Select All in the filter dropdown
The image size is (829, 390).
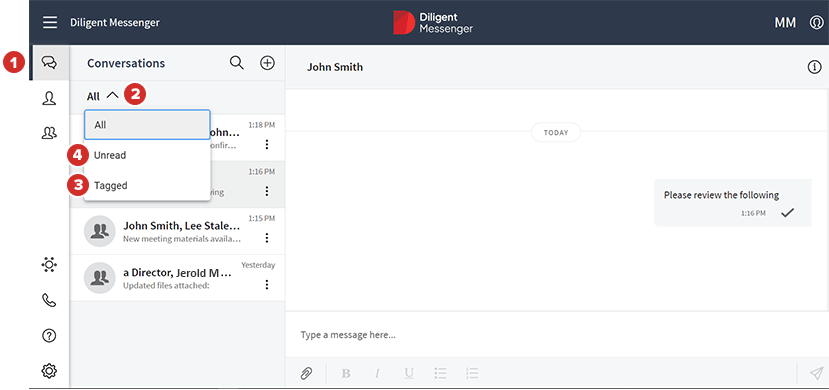(147, 125)
